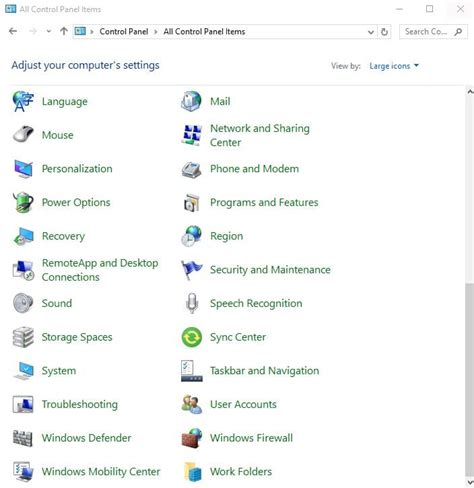Open the User Accounts link
Screen dimensions: 474x488
[x=243, y=404]
